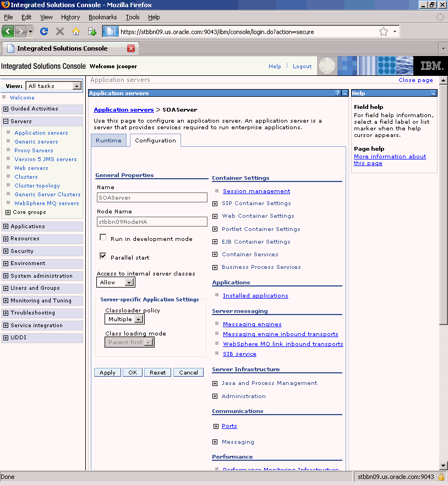
Task: Expand Portlet Container Settings
Action: point(215,229)
